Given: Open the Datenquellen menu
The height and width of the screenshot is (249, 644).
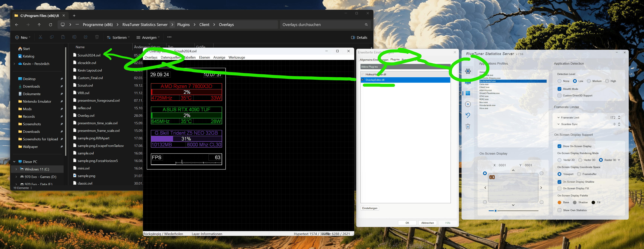Looking at the screenshot, I should 170,57.
